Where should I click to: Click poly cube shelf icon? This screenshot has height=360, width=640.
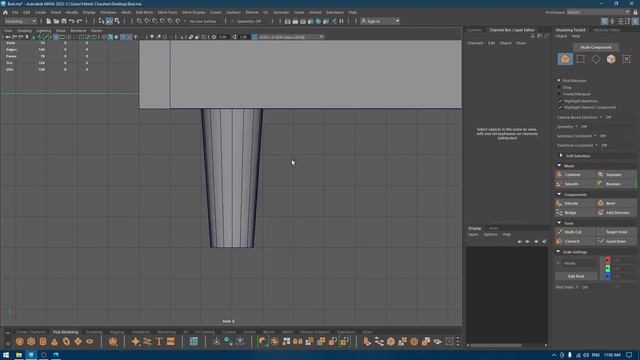pos(31,341)
